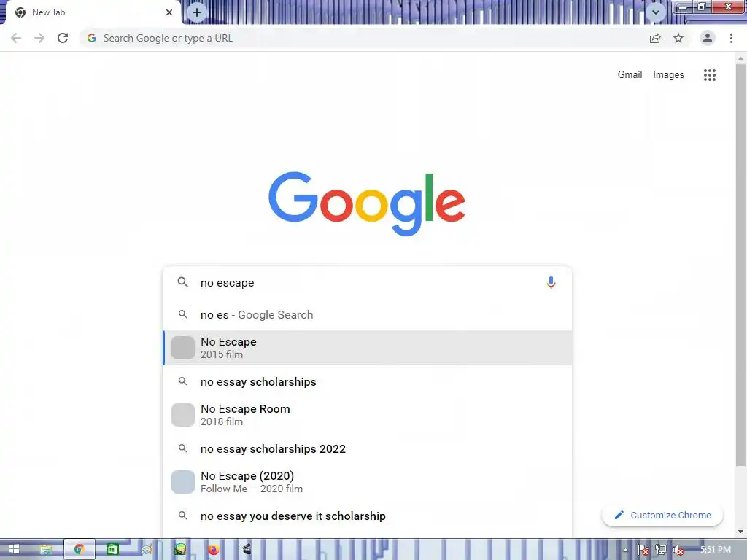Viewport: 747px width, 560px height.
Task: Open the tab search dropdown arrow
Action: click(656, 12)
